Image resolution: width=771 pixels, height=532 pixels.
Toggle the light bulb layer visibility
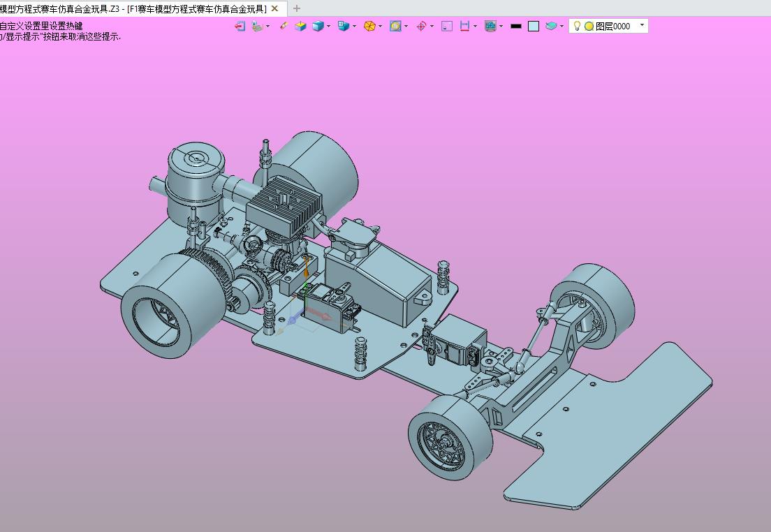coord(577,26)
